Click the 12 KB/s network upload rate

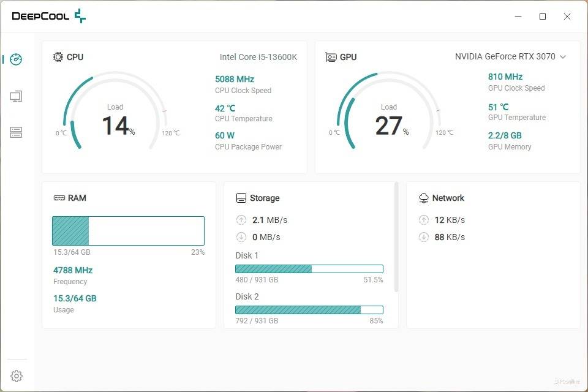(x=450, y=220)
